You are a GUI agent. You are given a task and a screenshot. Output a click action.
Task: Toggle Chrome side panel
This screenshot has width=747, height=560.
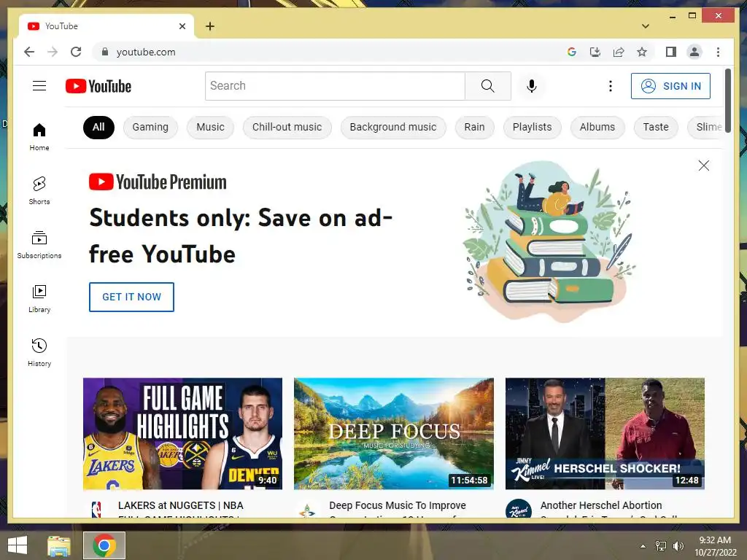pyautogui.click(x=671, y=52)
